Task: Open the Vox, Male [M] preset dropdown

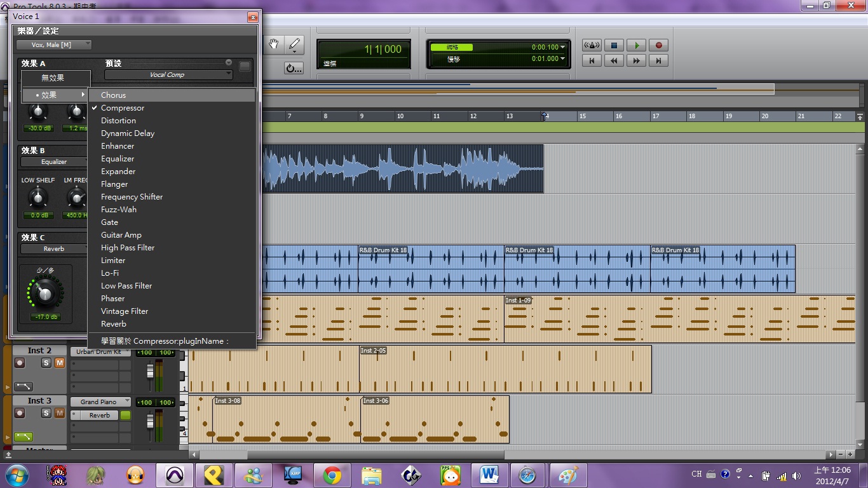Action: point(54,44)
